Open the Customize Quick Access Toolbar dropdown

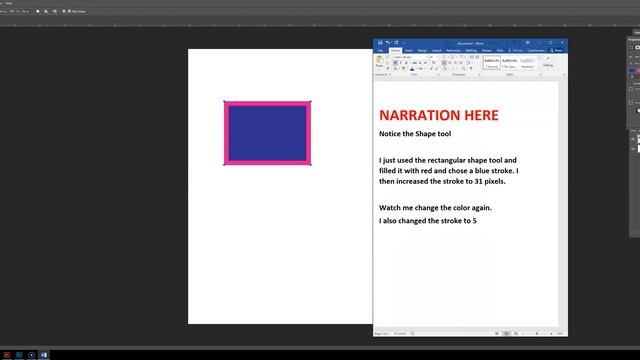point(403,43)
